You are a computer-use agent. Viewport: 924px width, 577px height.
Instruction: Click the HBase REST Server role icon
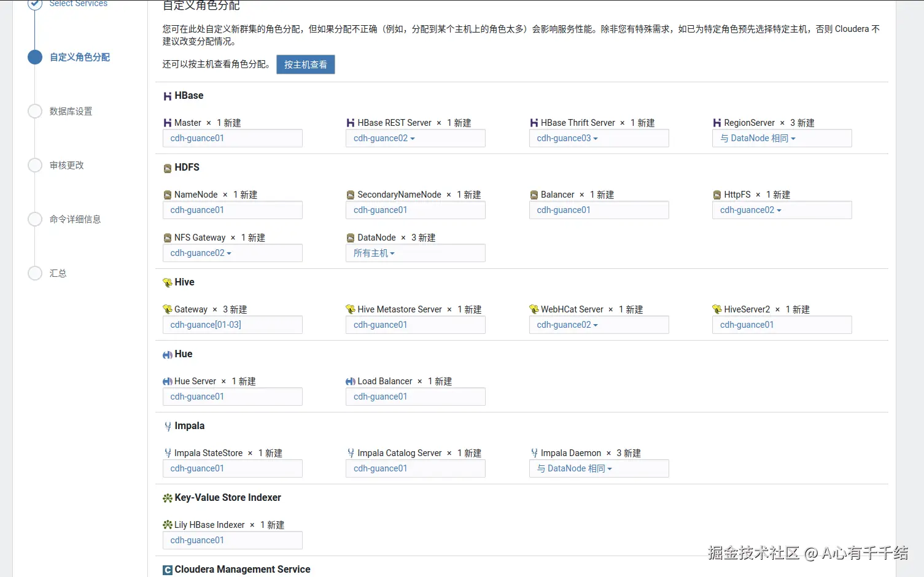(x=351, y=123)
